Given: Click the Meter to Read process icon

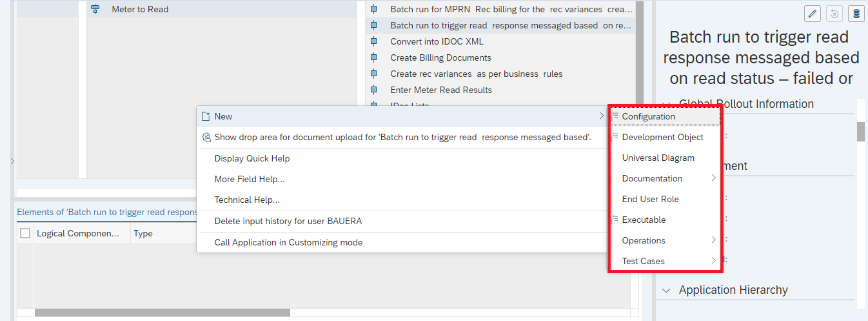Looking at the screenshot, I should pyautogui.click(x=95, y=9).
